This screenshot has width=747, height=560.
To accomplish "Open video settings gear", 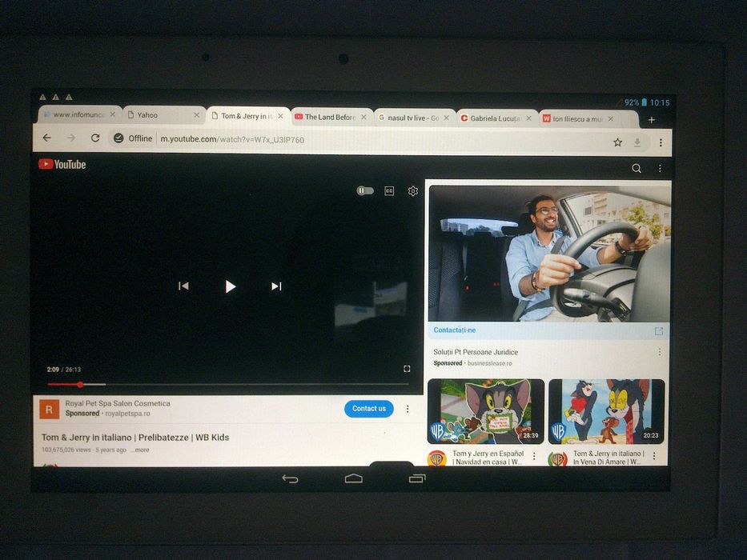I will tap(412, 191).
